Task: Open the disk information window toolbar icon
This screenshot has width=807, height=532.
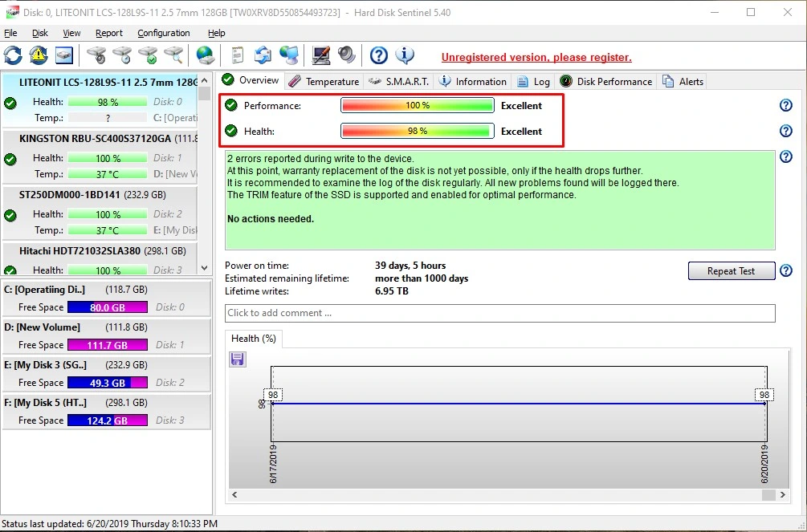Action: click(x=64, y=55)
